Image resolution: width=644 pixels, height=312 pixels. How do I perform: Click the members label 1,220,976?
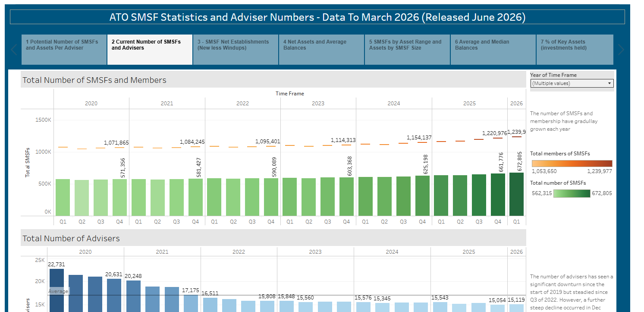(495, 133)
